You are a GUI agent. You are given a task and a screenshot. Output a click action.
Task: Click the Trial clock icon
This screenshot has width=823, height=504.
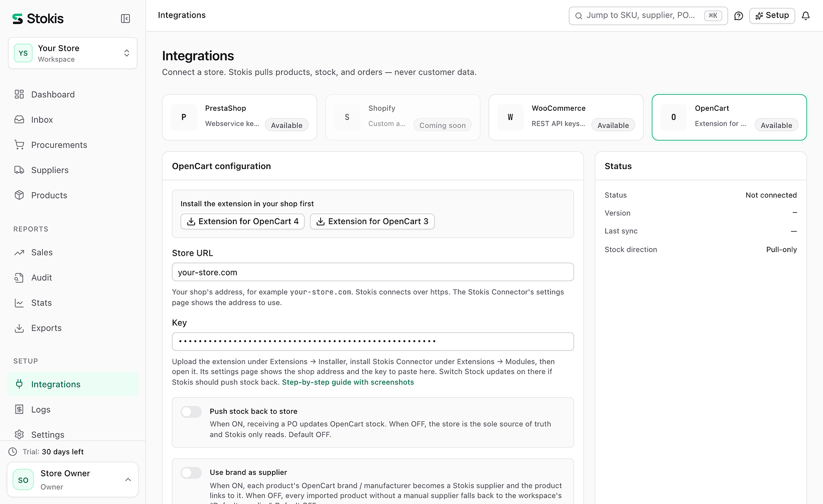(x=13, y=451)
